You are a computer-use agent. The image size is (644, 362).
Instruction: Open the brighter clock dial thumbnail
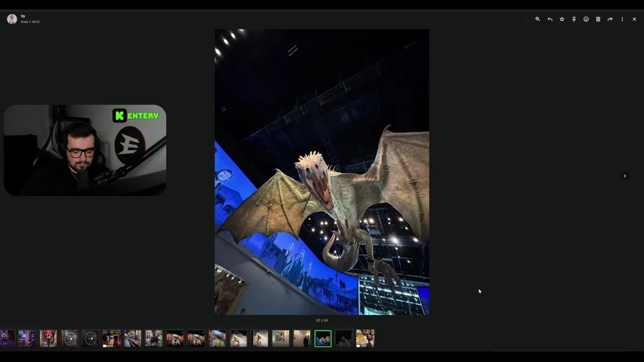click(x=69, y=338)
